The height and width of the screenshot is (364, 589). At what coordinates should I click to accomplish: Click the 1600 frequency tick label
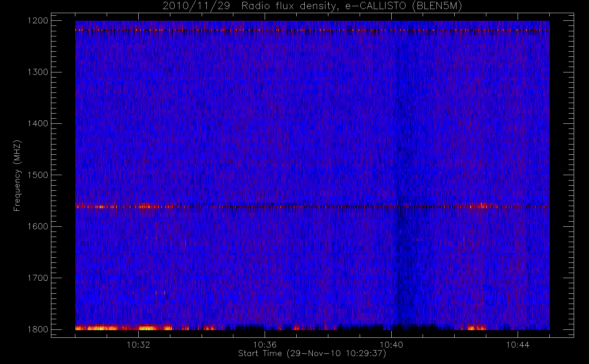click(38, 226)
